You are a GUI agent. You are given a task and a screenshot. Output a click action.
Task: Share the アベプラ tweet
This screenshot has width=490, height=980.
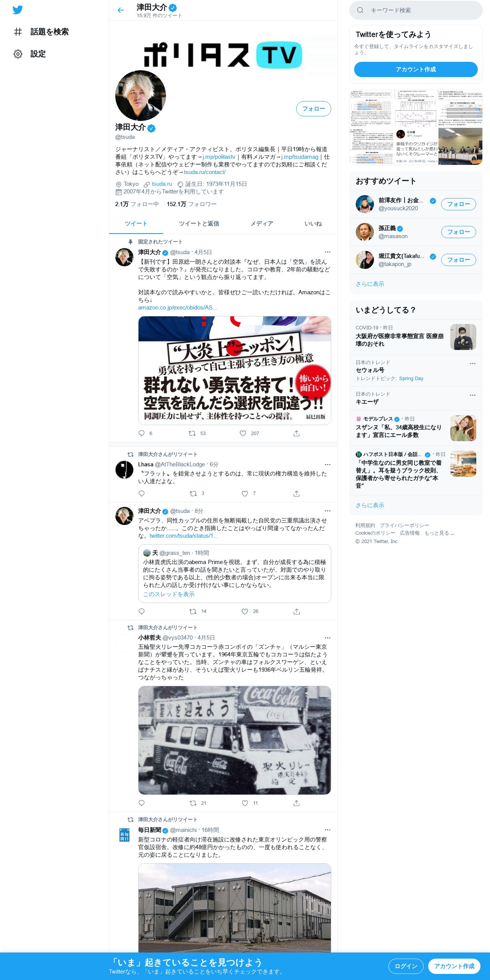tap(297, 611)
